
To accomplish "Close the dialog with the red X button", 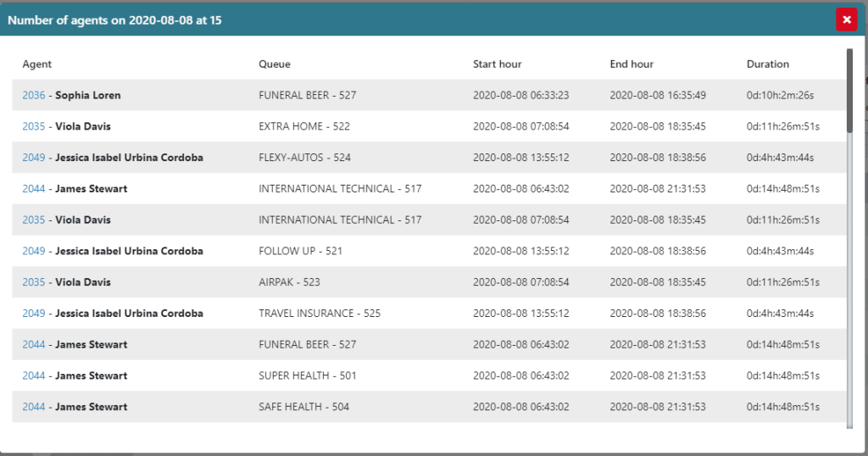I will tap(846, 19).
